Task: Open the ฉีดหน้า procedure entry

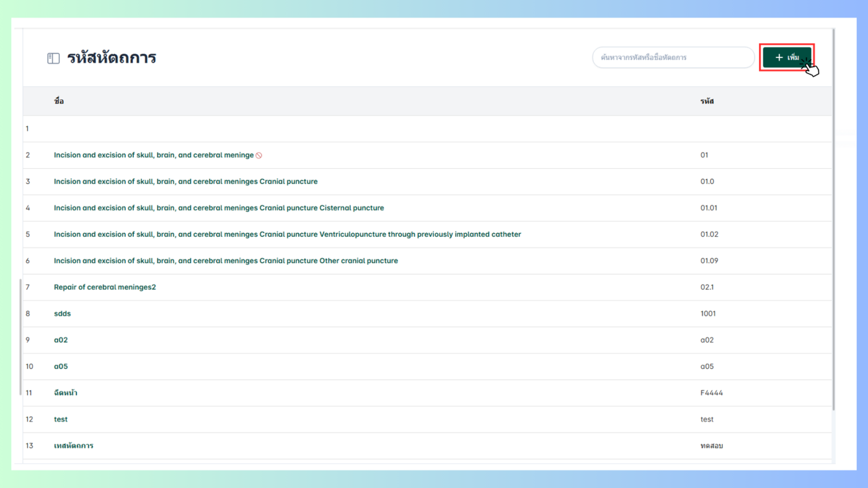Action: (66, 393)
